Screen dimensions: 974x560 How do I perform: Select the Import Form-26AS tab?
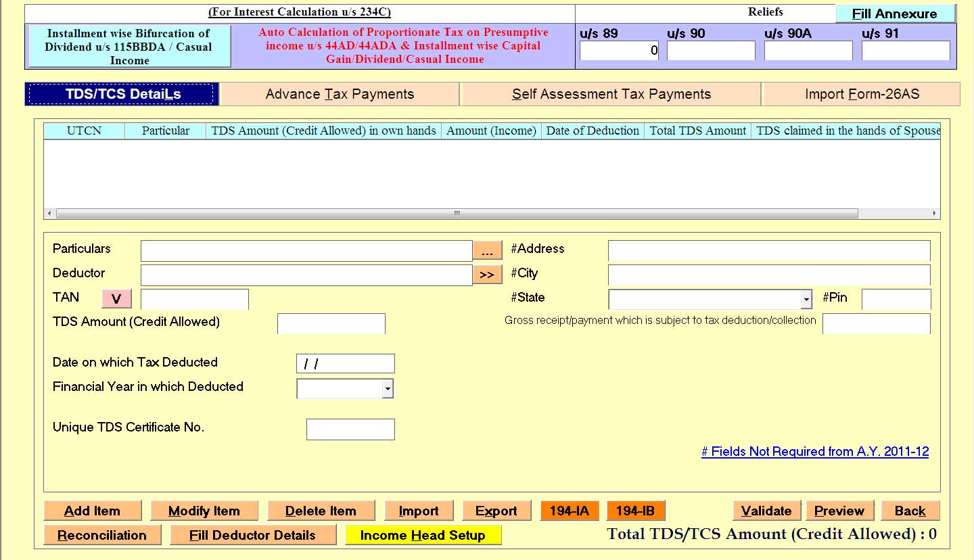[x=862, y=94]
